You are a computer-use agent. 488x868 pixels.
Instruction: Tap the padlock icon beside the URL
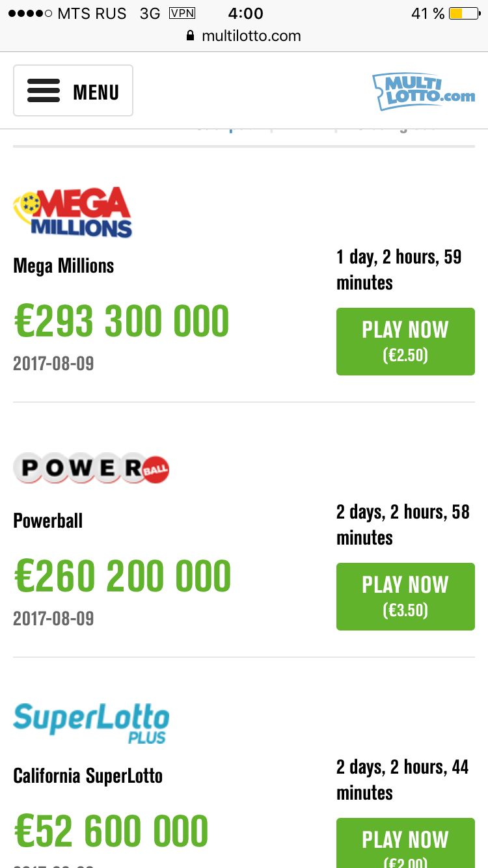pyautogui.click(x=191, y=36)
